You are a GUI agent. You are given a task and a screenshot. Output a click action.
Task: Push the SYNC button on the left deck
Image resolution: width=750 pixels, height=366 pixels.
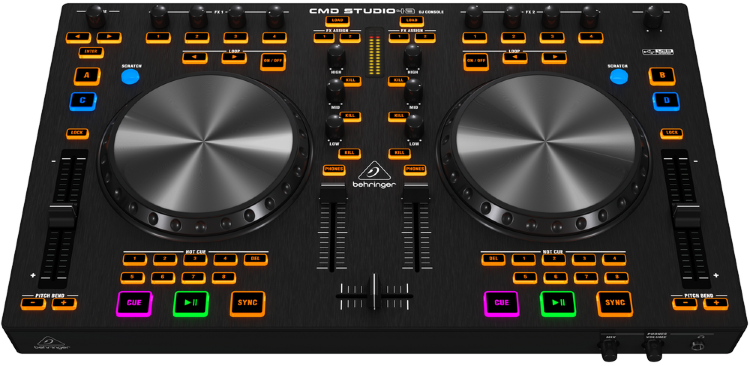pyautogui.click(x=247, y=303)
